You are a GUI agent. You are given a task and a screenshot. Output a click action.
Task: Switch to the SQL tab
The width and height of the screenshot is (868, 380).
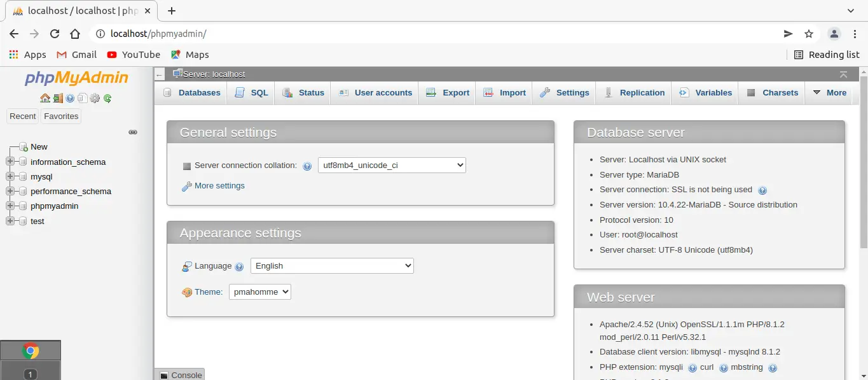click(252, 93)
